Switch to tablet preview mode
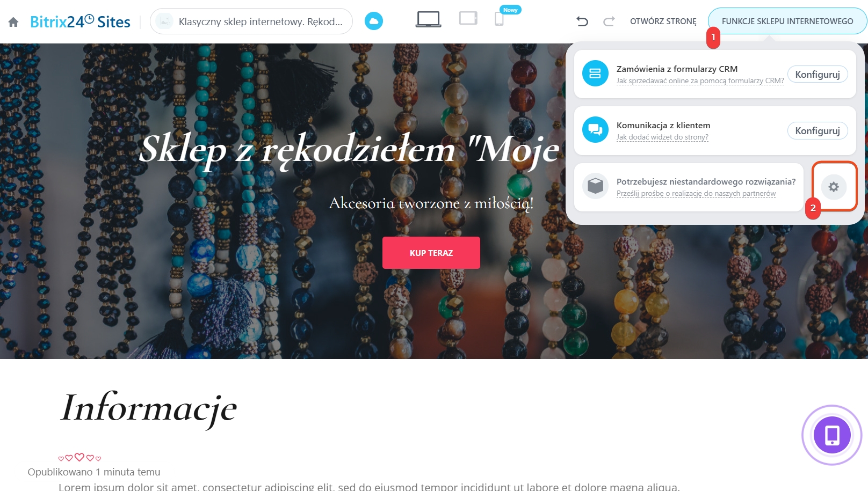868x491 pixels. coord(468,19)
